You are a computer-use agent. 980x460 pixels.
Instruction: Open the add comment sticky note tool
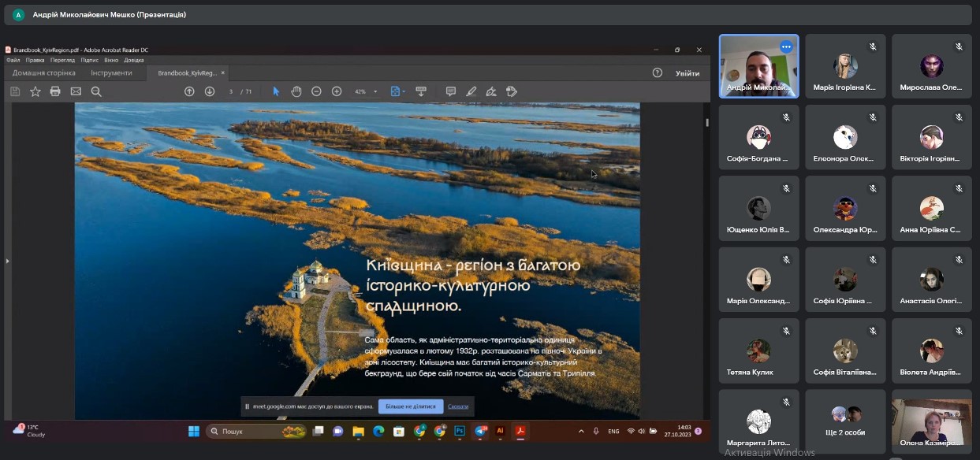tap(451, 91)
